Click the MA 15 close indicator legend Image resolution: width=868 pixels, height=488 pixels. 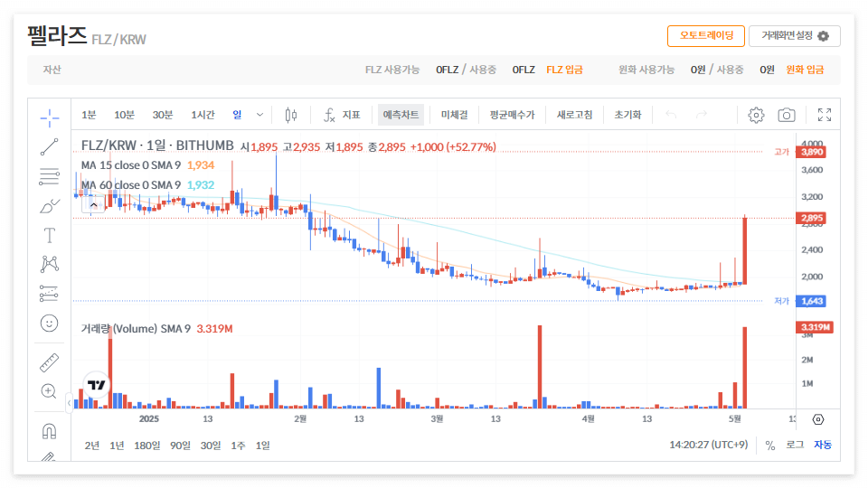coord(130,165)
